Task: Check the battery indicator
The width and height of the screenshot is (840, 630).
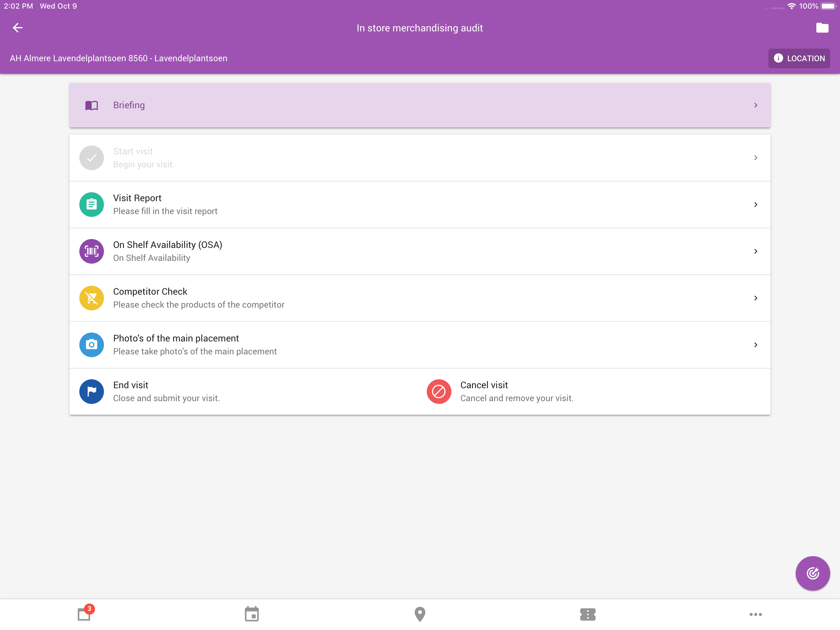Action: 829,6
